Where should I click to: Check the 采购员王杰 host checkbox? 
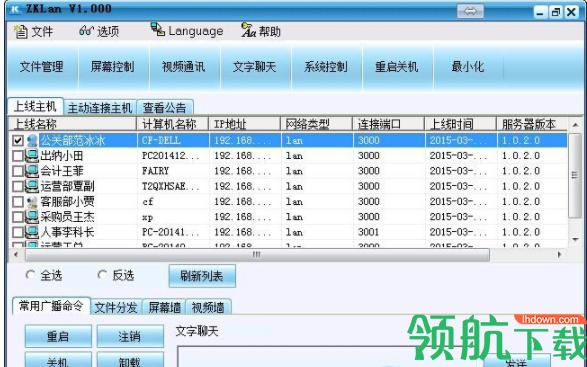point(18,217)
